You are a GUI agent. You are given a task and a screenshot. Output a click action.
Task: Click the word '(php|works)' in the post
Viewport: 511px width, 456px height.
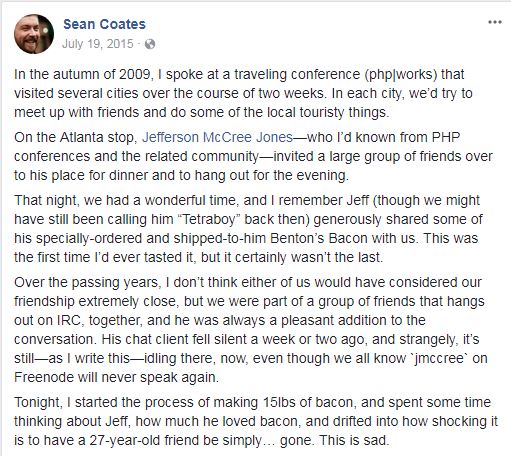pyautogui.click(x=401, y=74)
